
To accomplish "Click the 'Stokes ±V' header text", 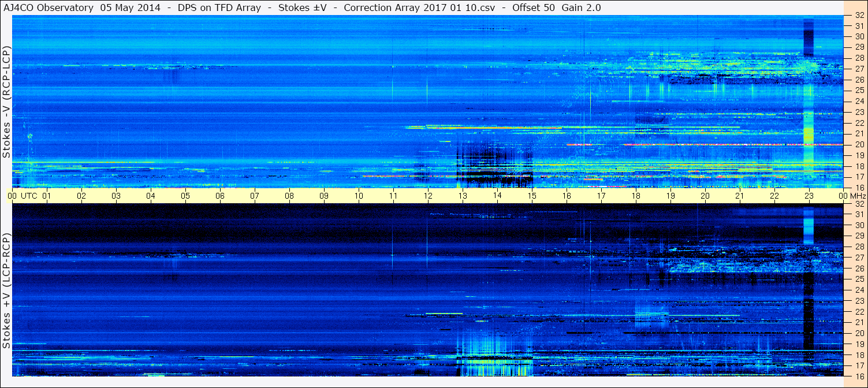I will pos(303,8).
